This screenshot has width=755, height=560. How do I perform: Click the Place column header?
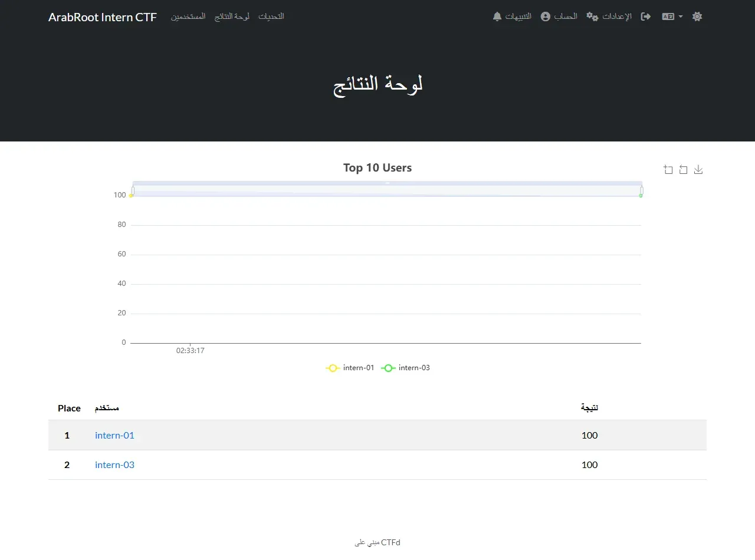69,409
